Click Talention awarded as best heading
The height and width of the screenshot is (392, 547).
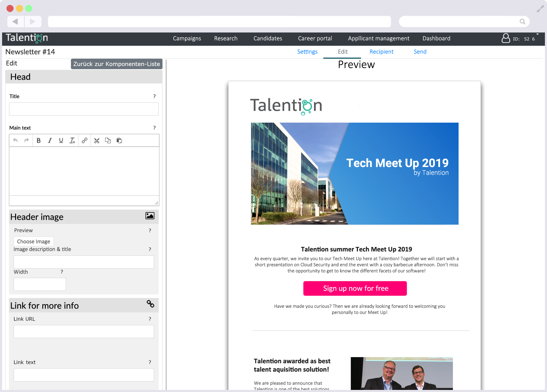[292, 365]
